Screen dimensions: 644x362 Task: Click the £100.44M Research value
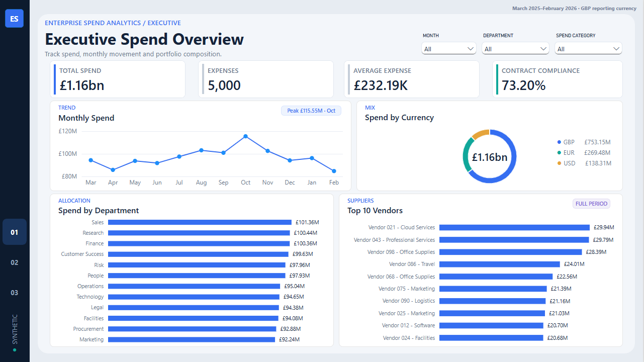(x=306, y=233)
